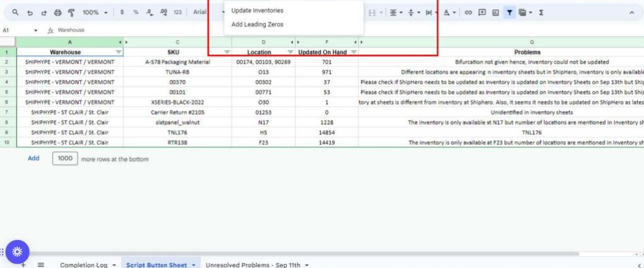
Task: Click the Add rows button
Action: coord(34,158)
